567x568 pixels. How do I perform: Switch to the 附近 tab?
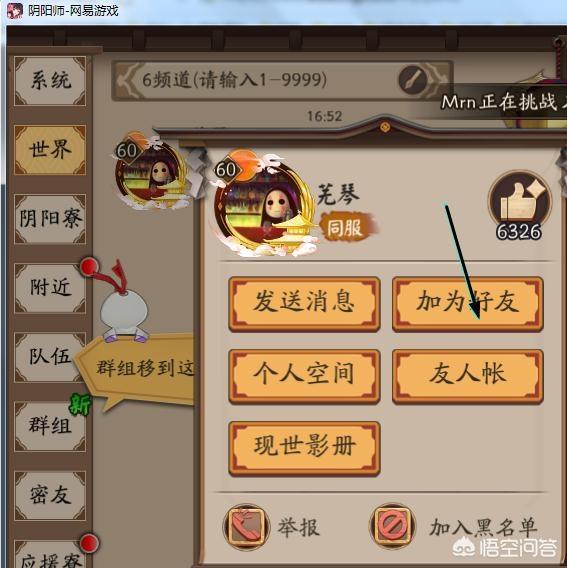pos(50,288)
